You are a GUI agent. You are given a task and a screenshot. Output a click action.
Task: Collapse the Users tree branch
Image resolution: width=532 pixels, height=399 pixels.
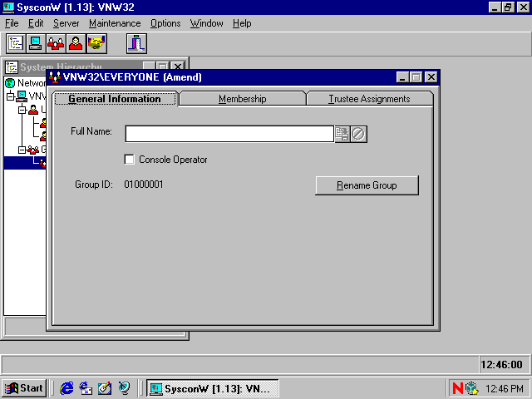(22, 110)
